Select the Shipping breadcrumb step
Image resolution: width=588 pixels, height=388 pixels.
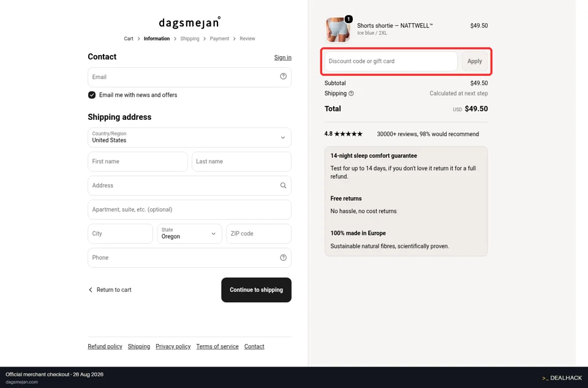(x=190, y=39)
